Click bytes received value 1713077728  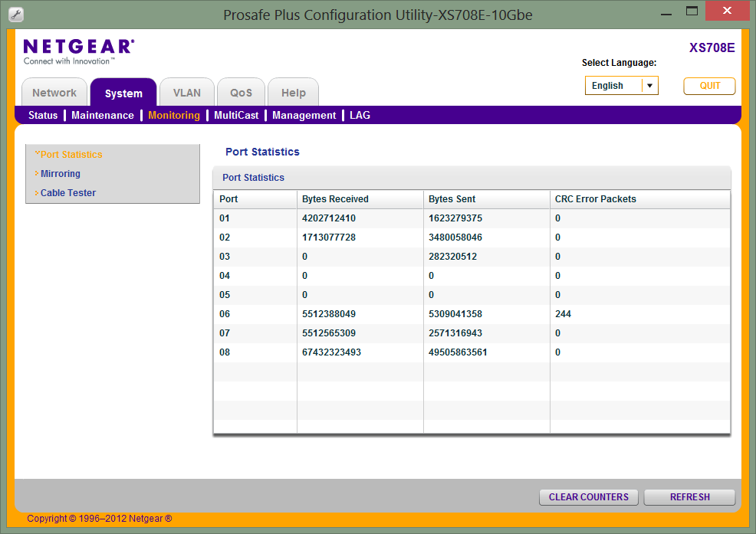click(329, 238)
